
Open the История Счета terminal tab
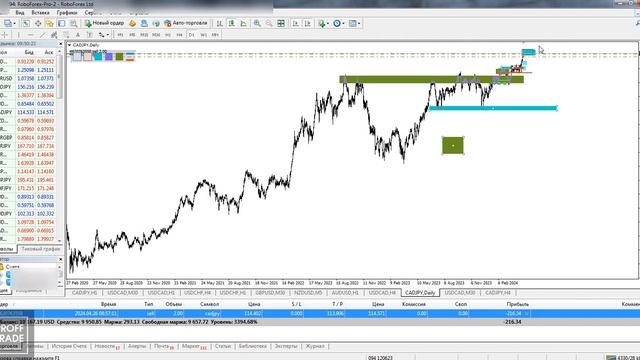pyautogui.click(x=69, y=346)
